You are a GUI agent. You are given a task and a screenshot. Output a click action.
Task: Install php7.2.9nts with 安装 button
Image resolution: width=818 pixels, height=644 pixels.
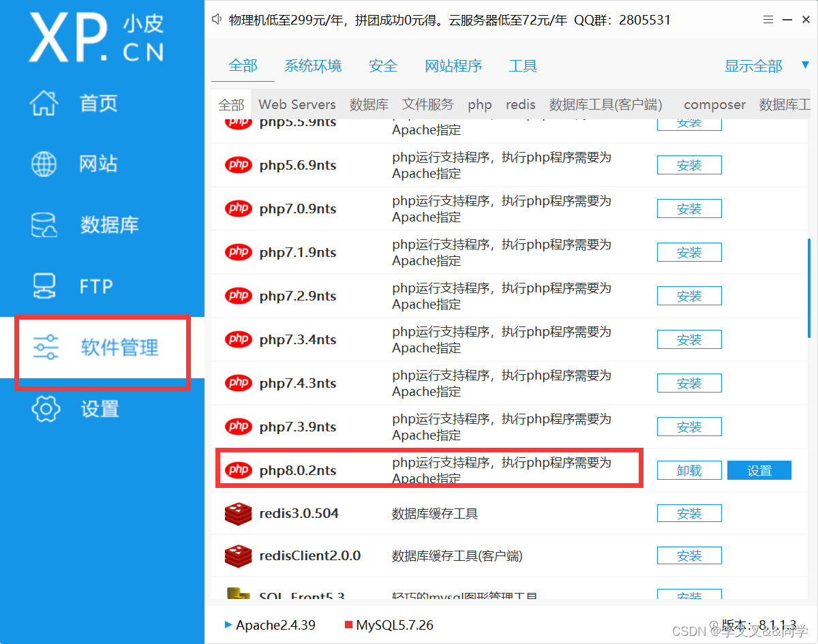click(x=689, y=296)
